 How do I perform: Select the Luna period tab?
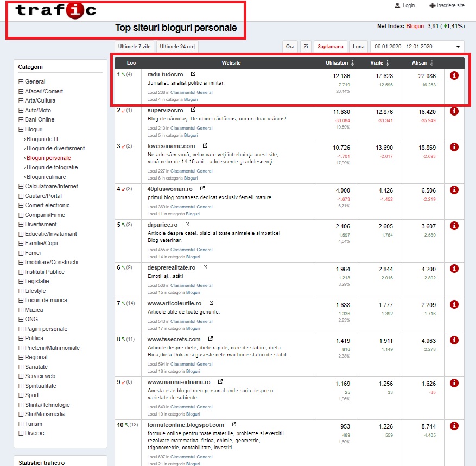click(x=358, y=47)
